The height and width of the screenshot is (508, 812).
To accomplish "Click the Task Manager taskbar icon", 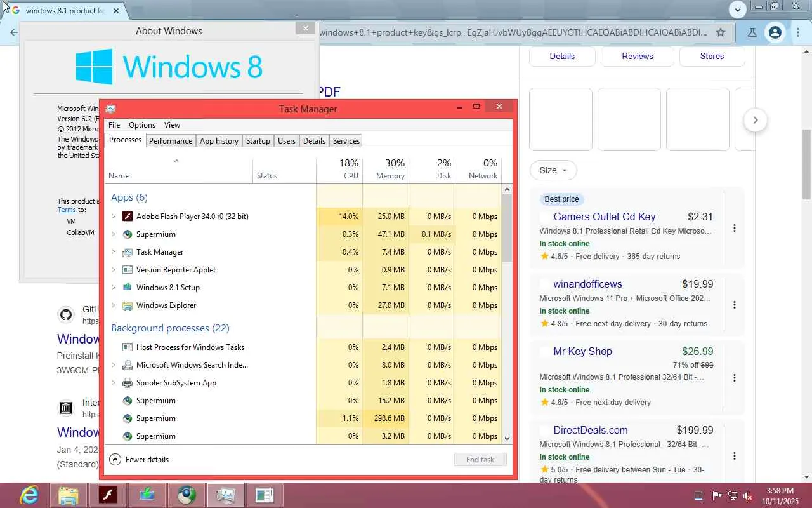I will [x=226, y=495].
